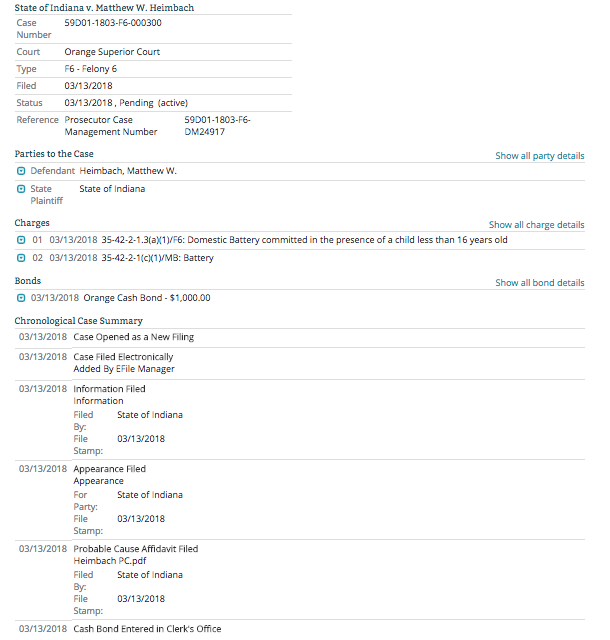The image size is (610, 640).
Task: Click the 35-42-2-1(c)(1)/MB: Battery charge text
Action: point(157,258)
